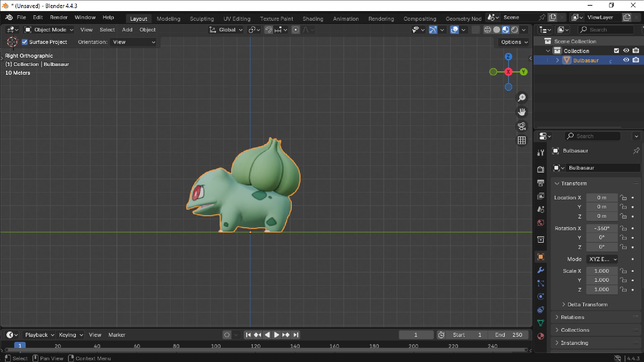Expand the Bulbasaur outliner tree item
The height and width of the screenshot is (362, 644).
coord(557,60)
